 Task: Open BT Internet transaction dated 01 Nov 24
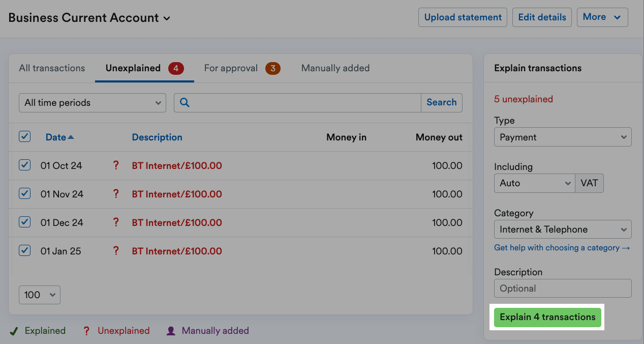coord(177,194)
